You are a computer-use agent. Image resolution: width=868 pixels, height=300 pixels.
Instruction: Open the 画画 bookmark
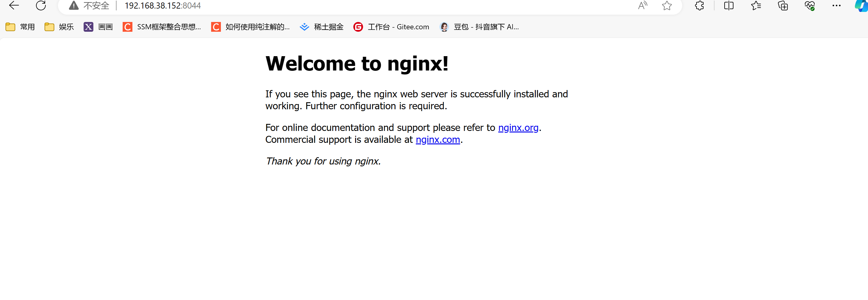98,27
